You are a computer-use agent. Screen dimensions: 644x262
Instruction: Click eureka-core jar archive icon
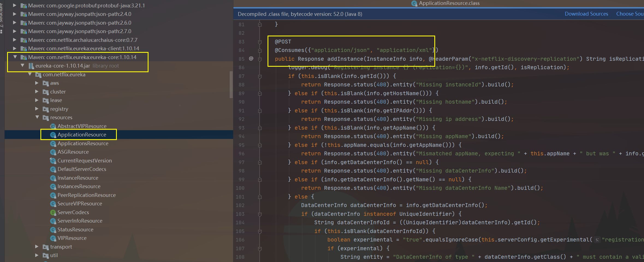pos(31,66)
